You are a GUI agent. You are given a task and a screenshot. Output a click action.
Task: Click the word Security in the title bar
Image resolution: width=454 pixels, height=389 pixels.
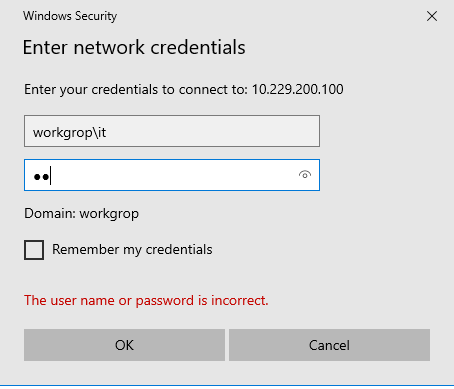[x=96, y=16]
